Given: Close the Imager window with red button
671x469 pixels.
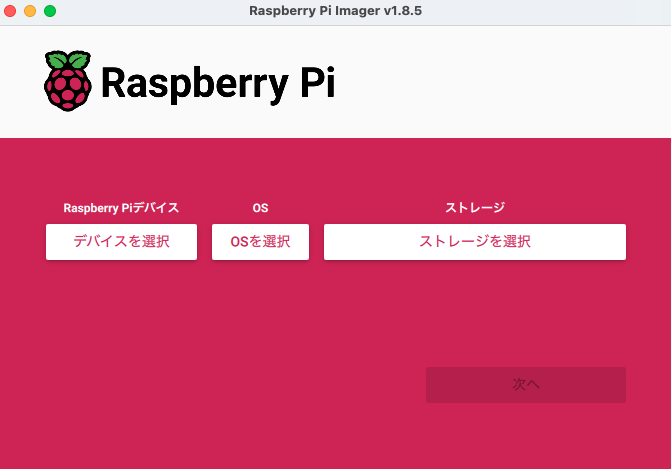Looking at the screenshot, I should (11, 10).
